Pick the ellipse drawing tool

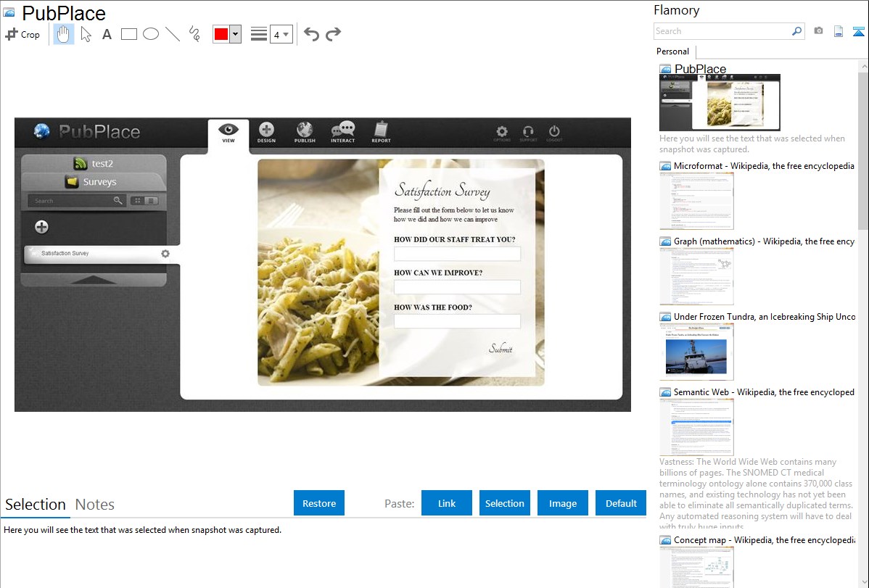(x=151, y=34)
